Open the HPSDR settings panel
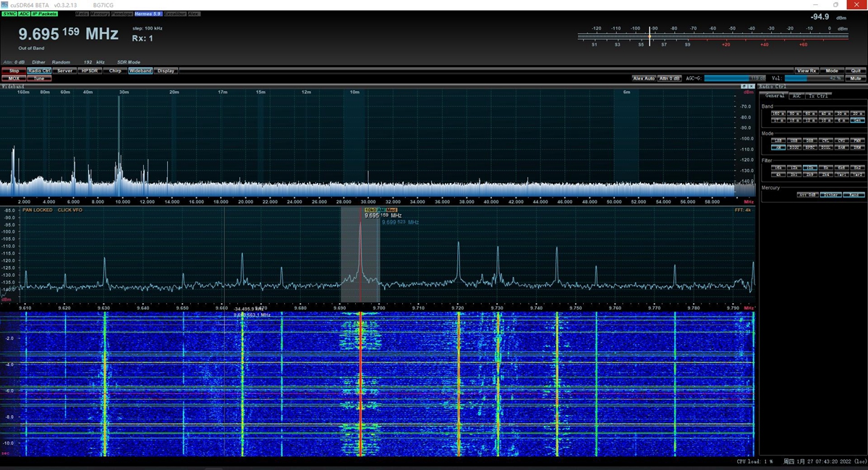This screenshot has height=470, width=868. pos(90,71)
